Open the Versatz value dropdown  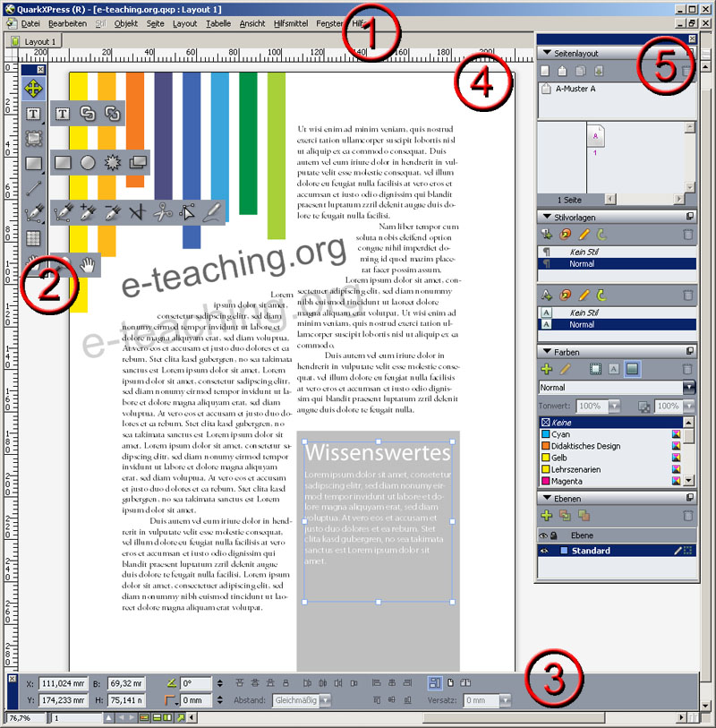pos(505,700)
